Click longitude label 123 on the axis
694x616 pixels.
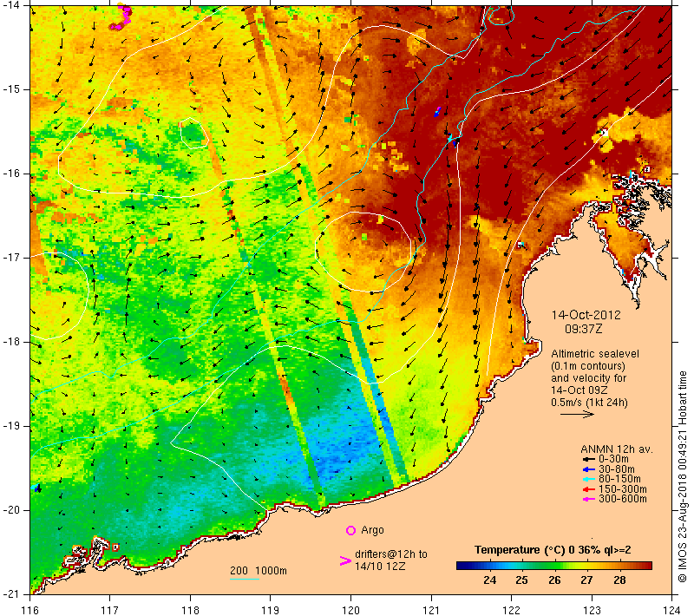click(x=592, y=610)
